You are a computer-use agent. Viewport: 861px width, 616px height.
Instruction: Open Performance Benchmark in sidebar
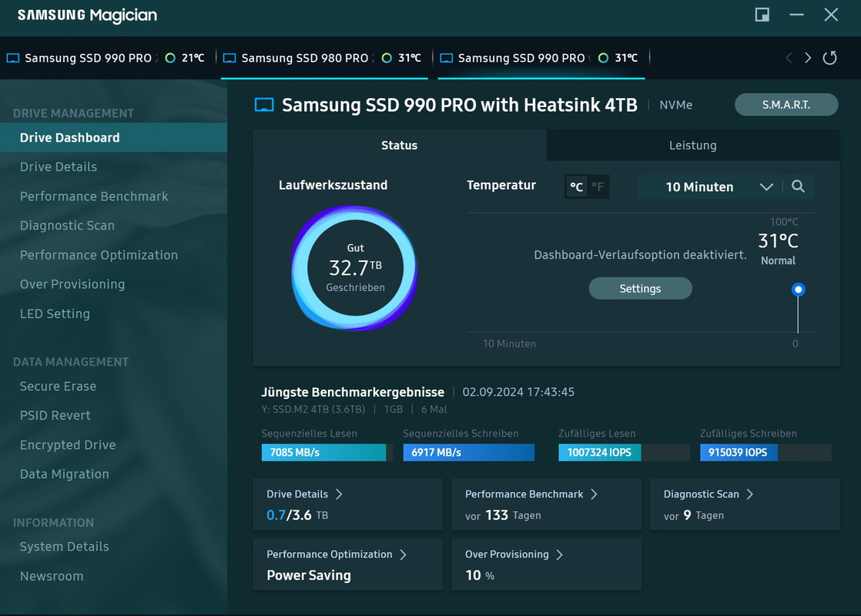coord(114,196)
